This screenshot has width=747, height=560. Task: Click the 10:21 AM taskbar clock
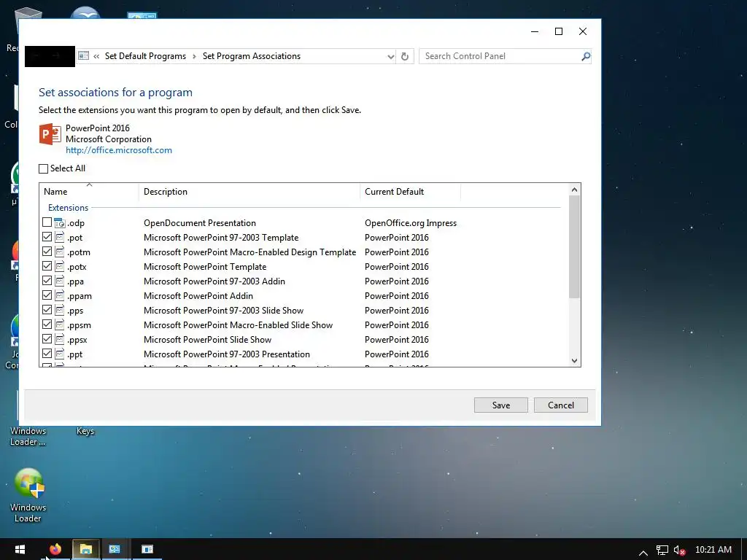click(x=713, y=550)
